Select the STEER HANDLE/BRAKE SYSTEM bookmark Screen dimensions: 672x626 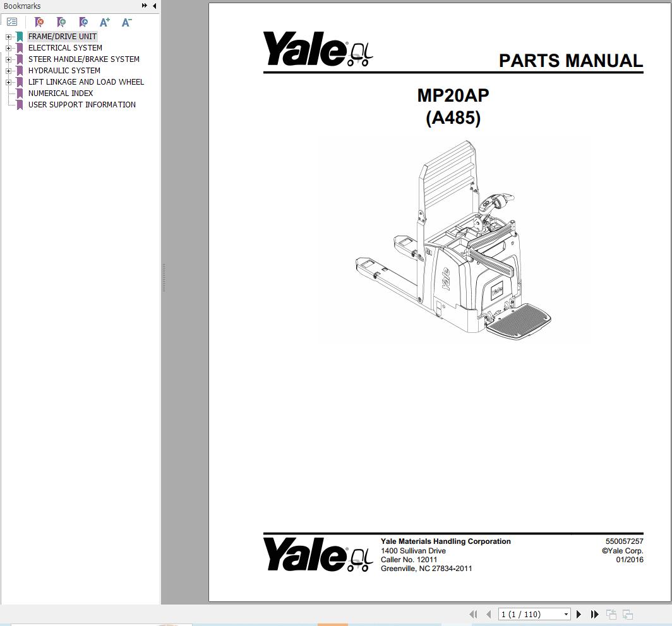point(83,59)
